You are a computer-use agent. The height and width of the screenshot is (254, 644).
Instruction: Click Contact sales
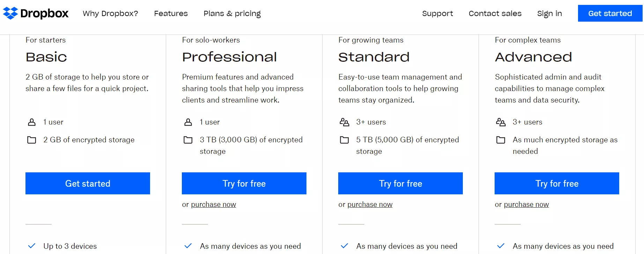[x=495, y=13]
